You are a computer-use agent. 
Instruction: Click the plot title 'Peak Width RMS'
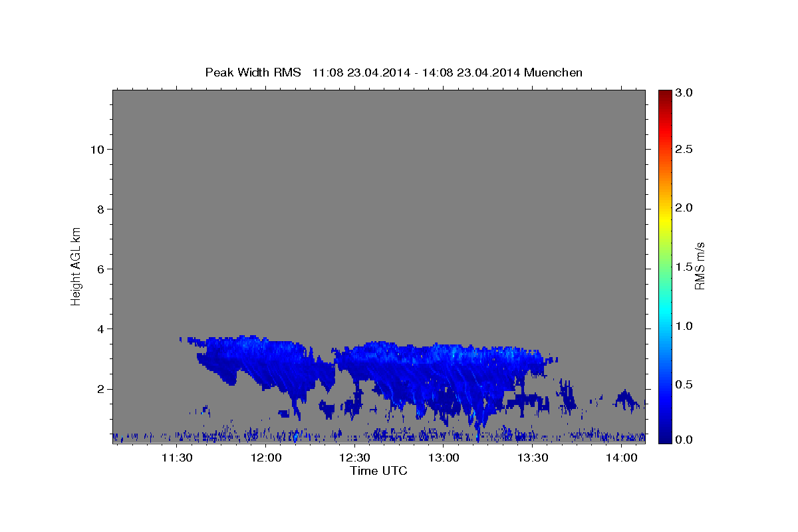(x=253, y=72)
